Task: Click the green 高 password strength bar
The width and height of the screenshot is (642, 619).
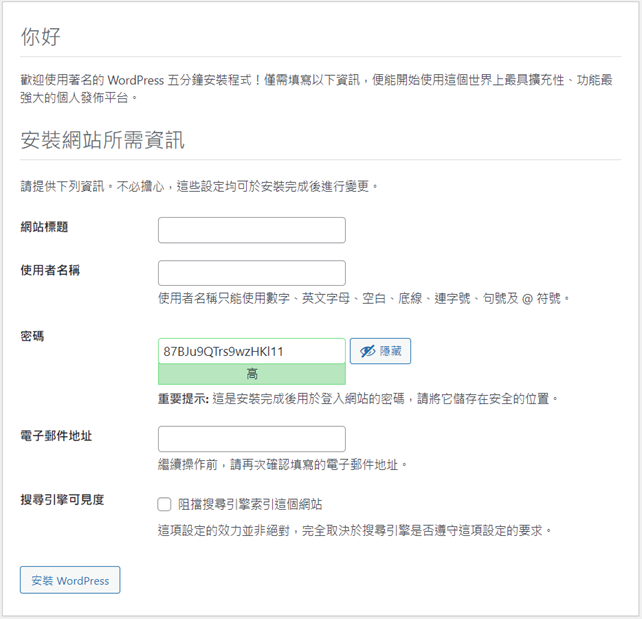Action: (x=251, y=374)
